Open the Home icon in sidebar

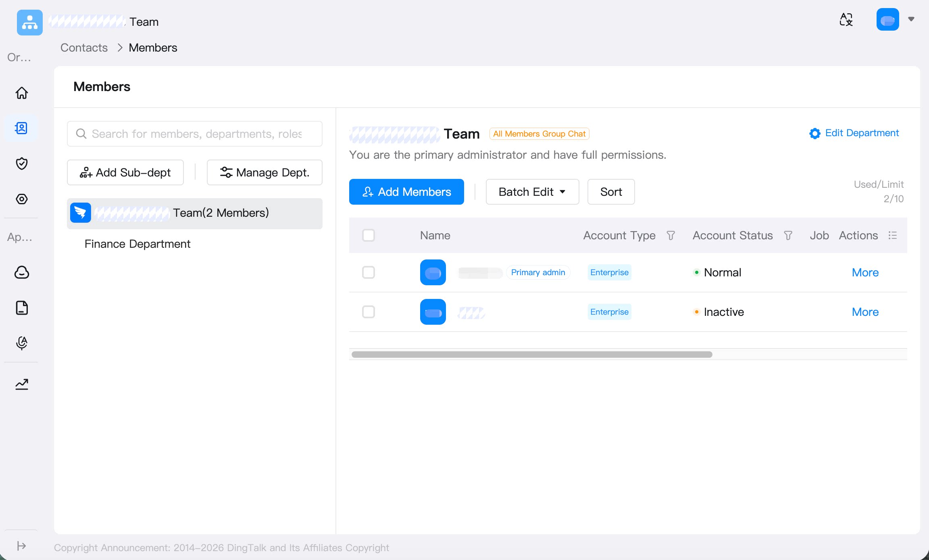pyautogui.click(x=22, y=93)
